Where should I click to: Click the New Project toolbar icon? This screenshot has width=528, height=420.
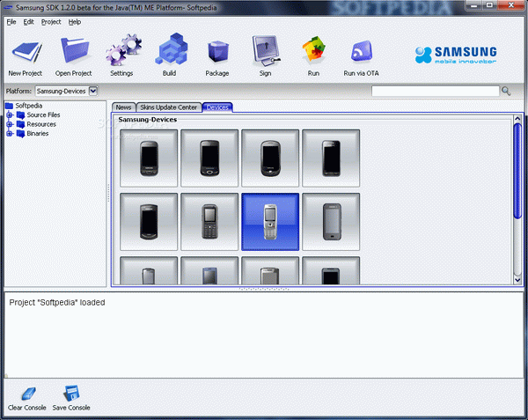[x=26, y=51]
